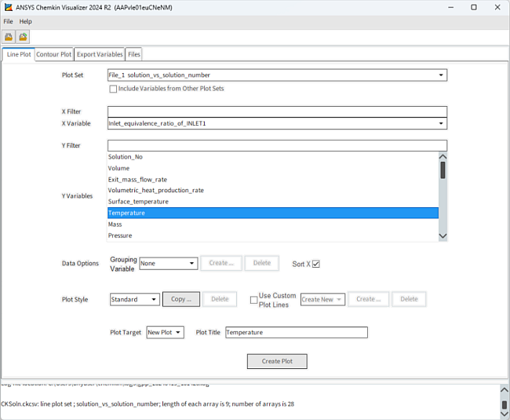Maximize the Chemkin Visualizer window
This screenshot has width=510, height=420.
point(474,7)
